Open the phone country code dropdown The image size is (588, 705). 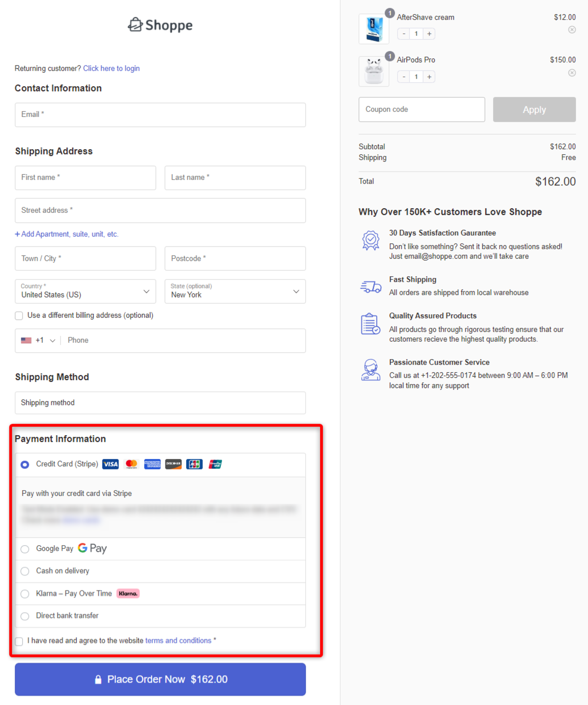point(53,340)
